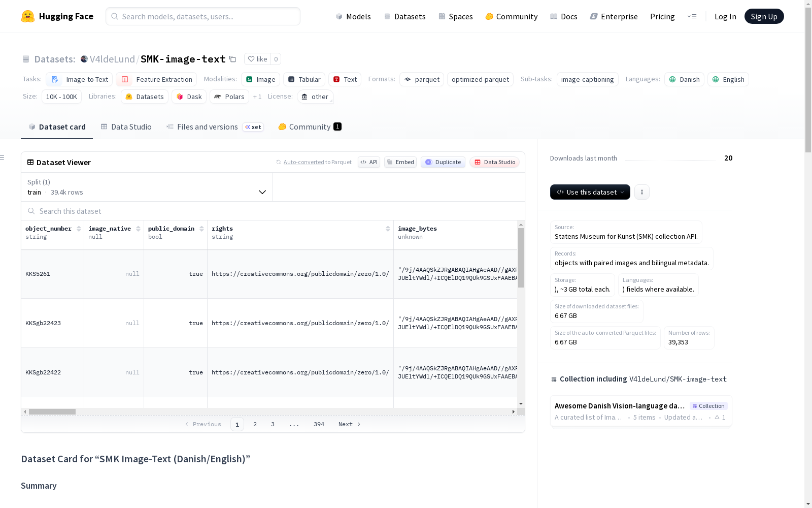Image resolution: width=812 pixels, height=508 pixels.
Task: Select the Tabular modality tag
Action: (304, 79)
